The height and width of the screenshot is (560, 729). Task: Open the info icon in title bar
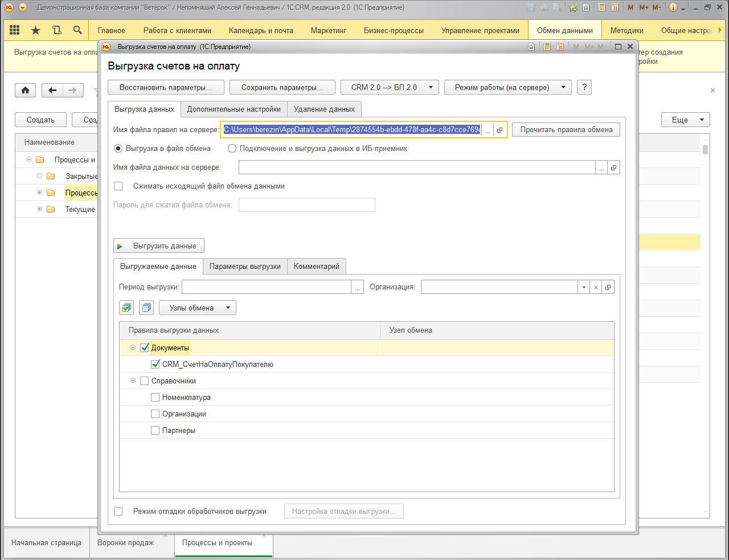click(673, 7)
